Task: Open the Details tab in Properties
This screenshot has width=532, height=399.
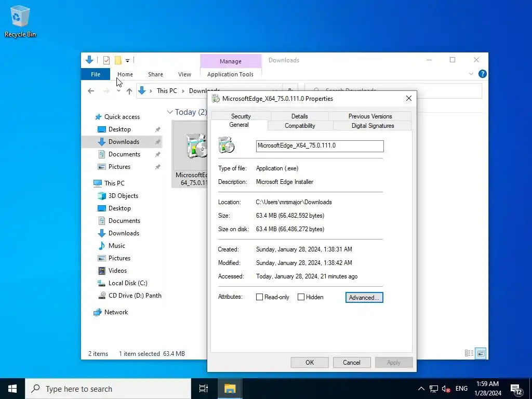Action: point(299,116)
